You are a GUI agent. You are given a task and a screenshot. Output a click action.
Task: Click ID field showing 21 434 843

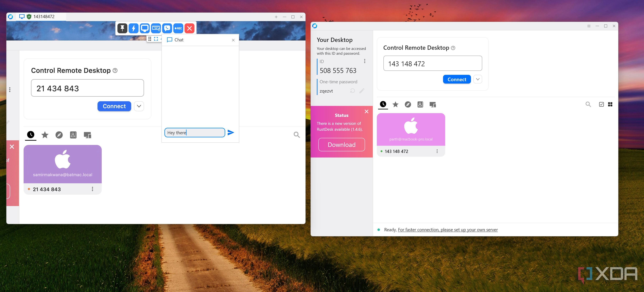pos(88,88)
